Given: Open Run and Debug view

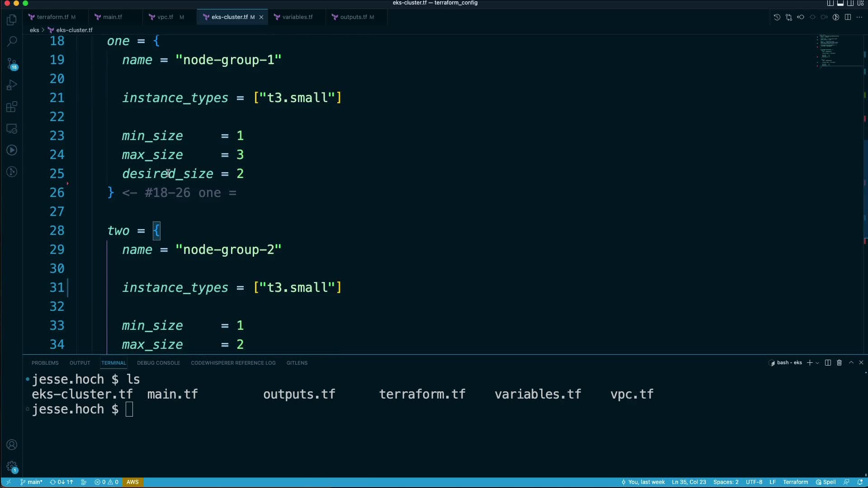Looking at the screenshot, I should [12, 85].
